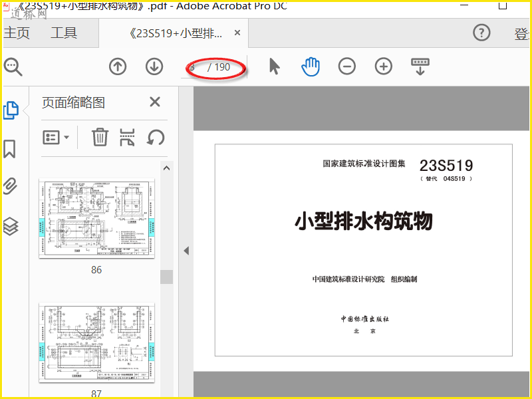Click the 页面缩略图 panel title
Image resolution: width=532 pixels, height=399 pixels.
click(x=73, y=102)
